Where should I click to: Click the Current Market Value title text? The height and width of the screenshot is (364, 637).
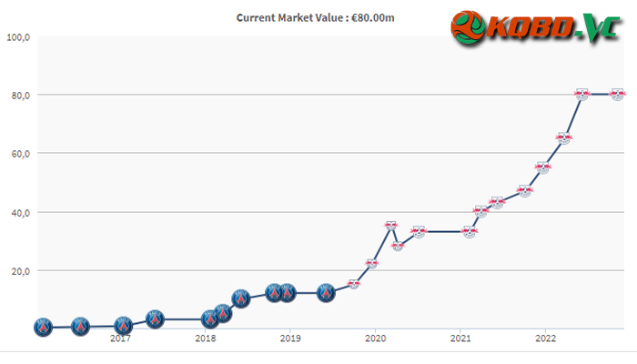tap(315, 18)
